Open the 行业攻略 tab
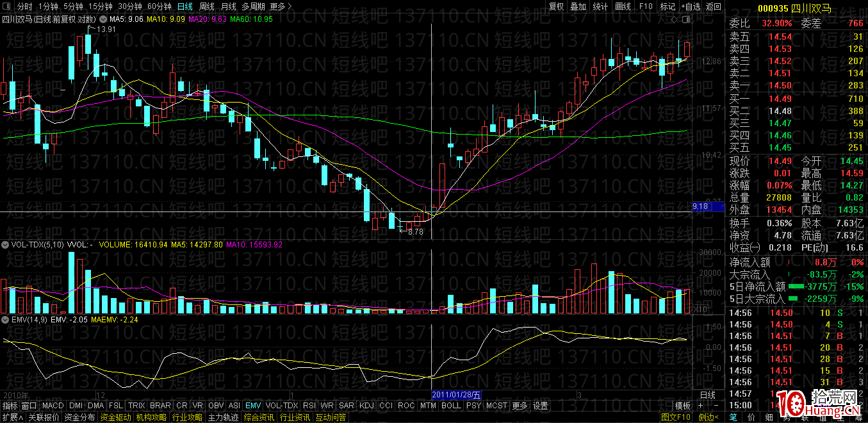This screenshot has height=423, width=868. click(x=188, y=417)
